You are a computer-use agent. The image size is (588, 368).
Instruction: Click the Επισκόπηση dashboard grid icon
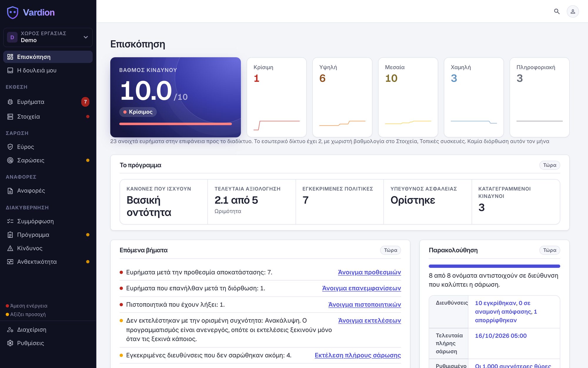click(x=10, y=57)
